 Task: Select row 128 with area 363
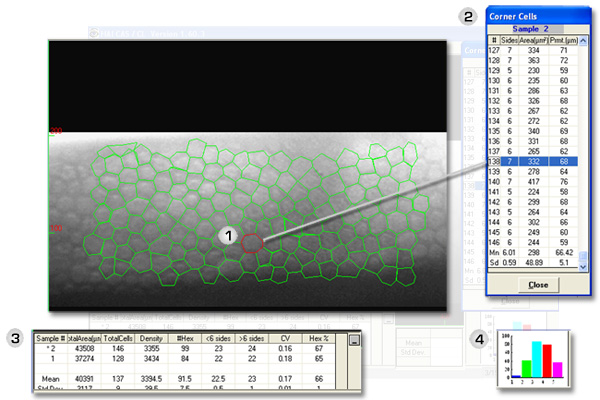533,60
